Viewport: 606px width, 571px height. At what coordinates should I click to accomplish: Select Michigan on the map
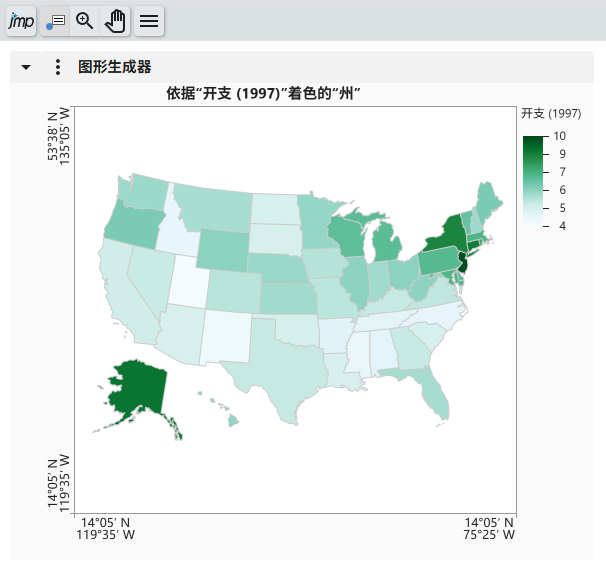coord(386,244)
